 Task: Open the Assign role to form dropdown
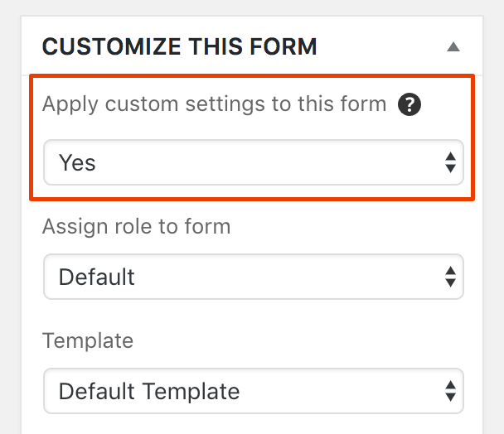tap(254, 277)
